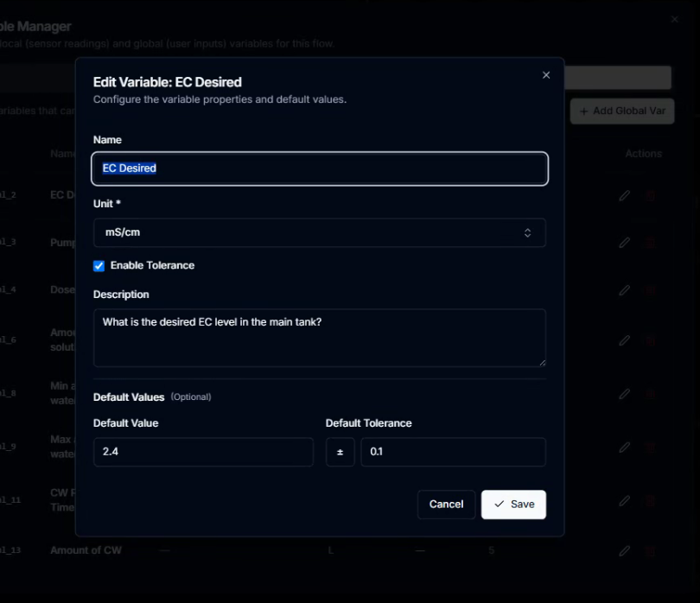Delete the l_8 Min variable row
Image resolution: width=700 pixels, height=603 pixels.
650,394
